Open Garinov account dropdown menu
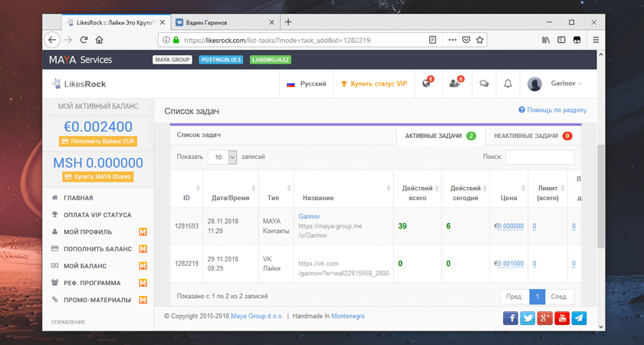Image resolution: width=644 pixels, height=345 pixels. [x=567, y=84]
